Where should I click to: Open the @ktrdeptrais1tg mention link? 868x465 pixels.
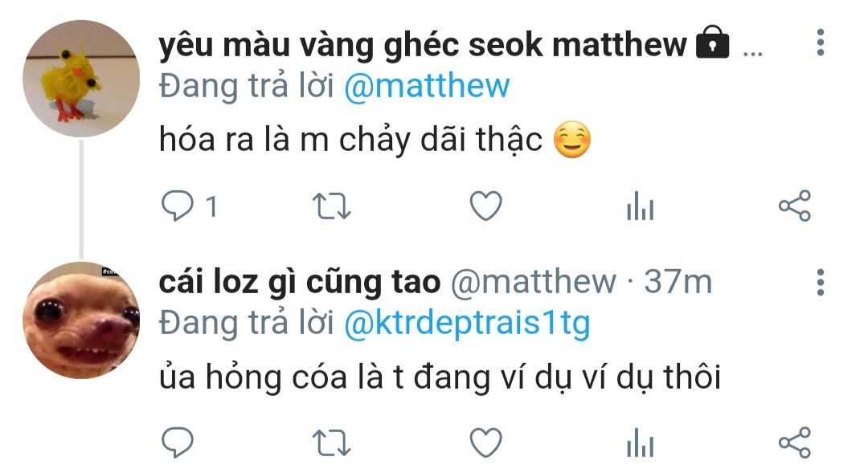click(467, 324)
